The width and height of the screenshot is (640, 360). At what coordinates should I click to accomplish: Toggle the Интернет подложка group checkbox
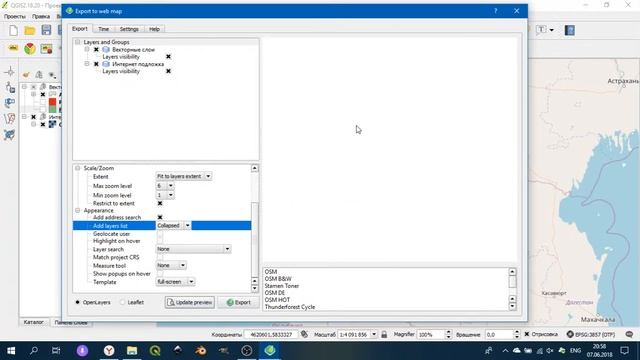tap(96, 64)
